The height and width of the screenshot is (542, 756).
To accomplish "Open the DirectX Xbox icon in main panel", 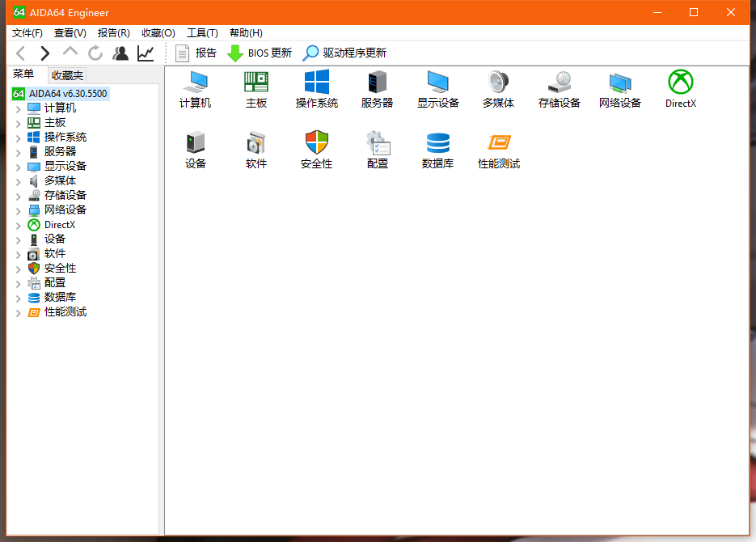I will point(680,83).
